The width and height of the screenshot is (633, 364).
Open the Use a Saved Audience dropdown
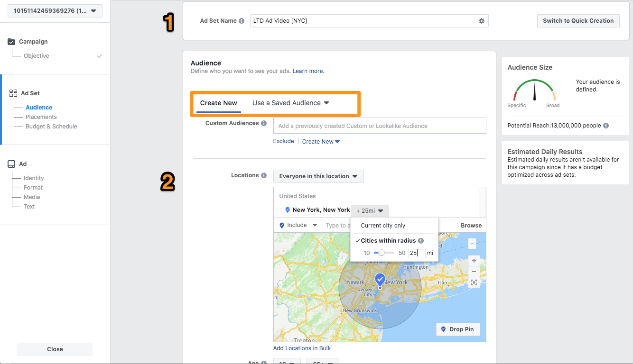point(290,103)
